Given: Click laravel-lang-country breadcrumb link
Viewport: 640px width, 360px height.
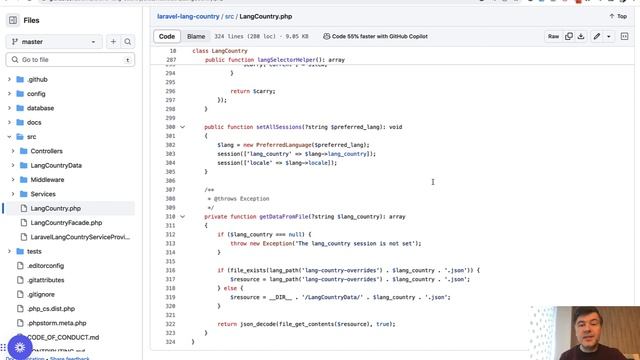Looking at the screenshot, I should (x=188, y=16).
